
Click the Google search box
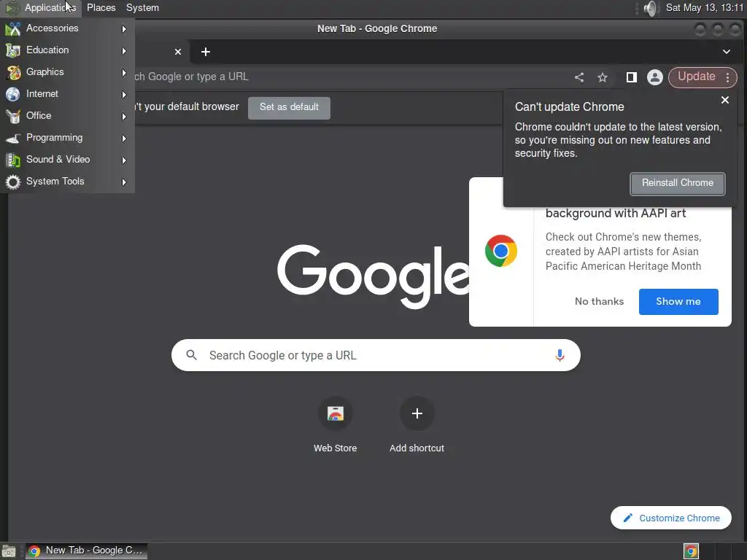pos(376,355)
